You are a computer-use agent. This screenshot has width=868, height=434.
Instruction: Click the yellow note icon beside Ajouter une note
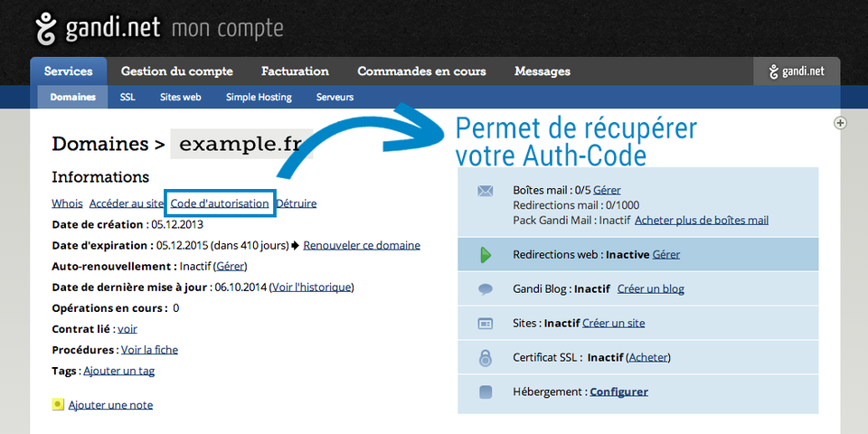pos(58,404)
